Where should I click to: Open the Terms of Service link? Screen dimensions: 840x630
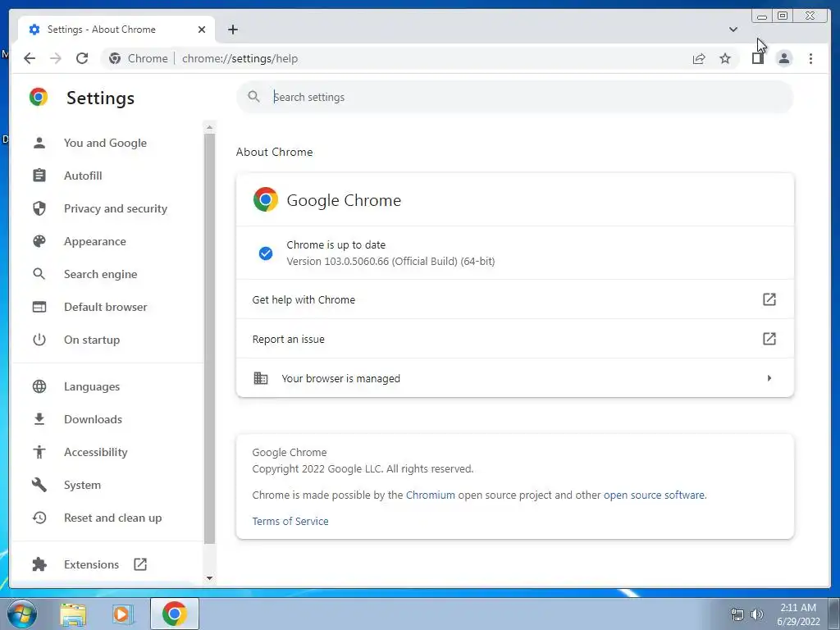(x=290, y=521)
